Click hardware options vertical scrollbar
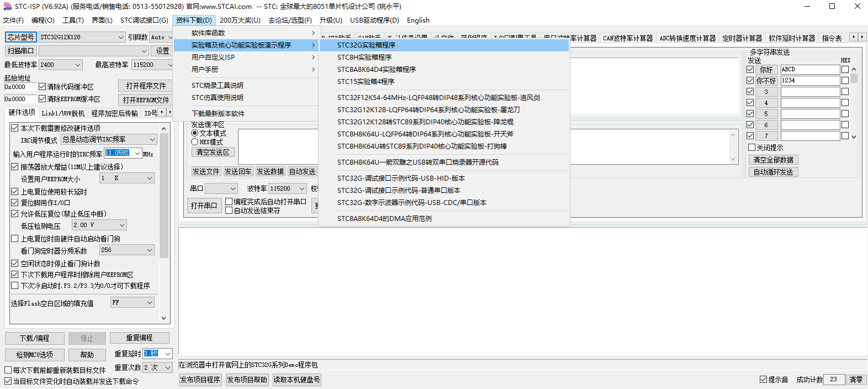 pyautogui.click(x=164, y=223)
